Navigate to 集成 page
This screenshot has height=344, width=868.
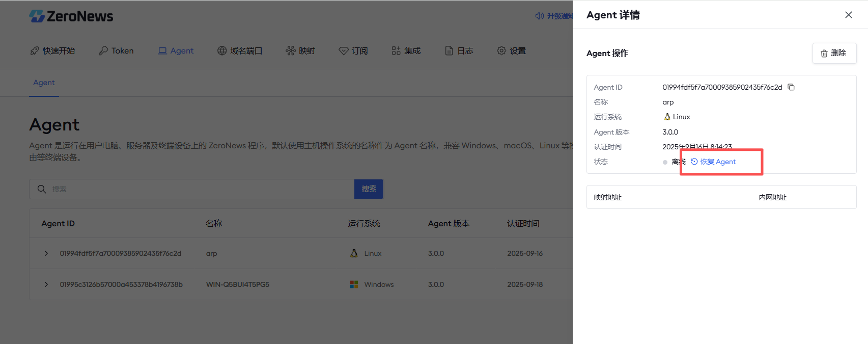[406, 51]
